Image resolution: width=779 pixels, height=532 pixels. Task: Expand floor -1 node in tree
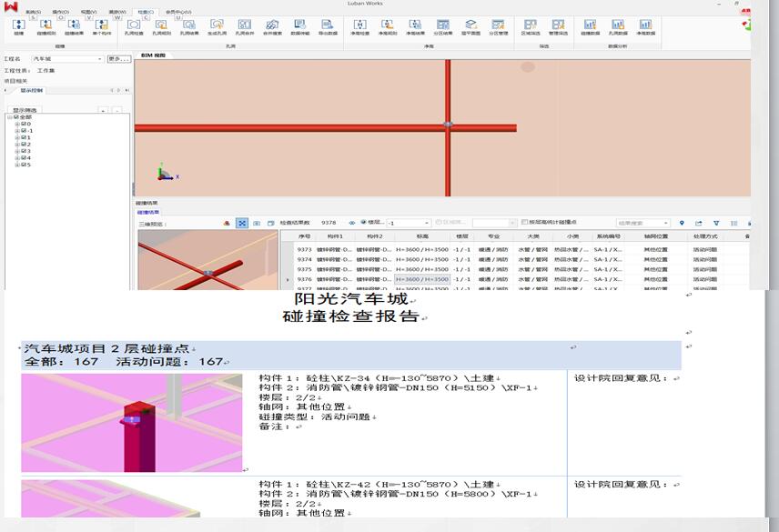point(17,131)
